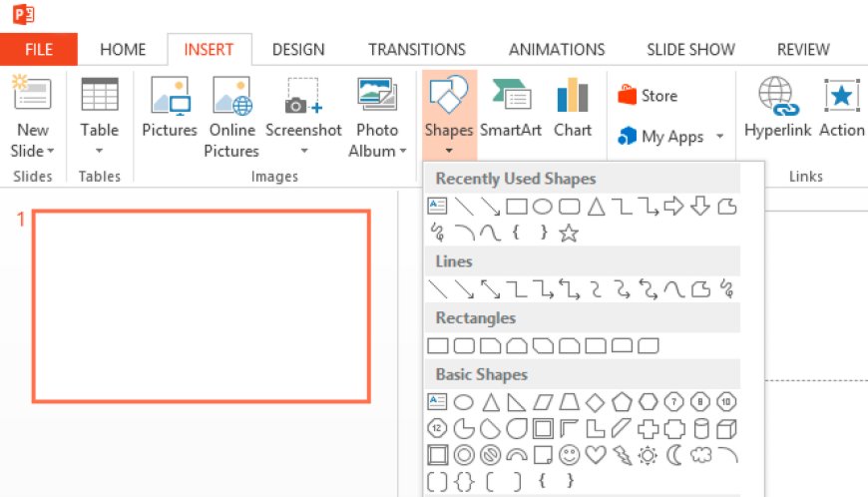Image resolution: width=868 pixels, height=497 pixels.
Task: Switch to the DESIGN tab
Action: pos(297,49)
